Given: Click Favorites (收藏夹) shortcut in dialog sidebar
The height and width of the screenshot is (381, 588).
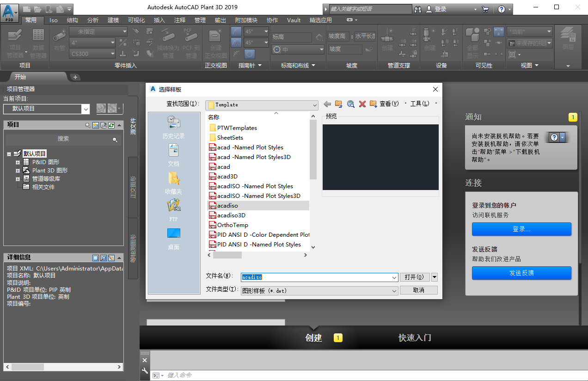Looking at the screenshot, I should pos(174,183).
